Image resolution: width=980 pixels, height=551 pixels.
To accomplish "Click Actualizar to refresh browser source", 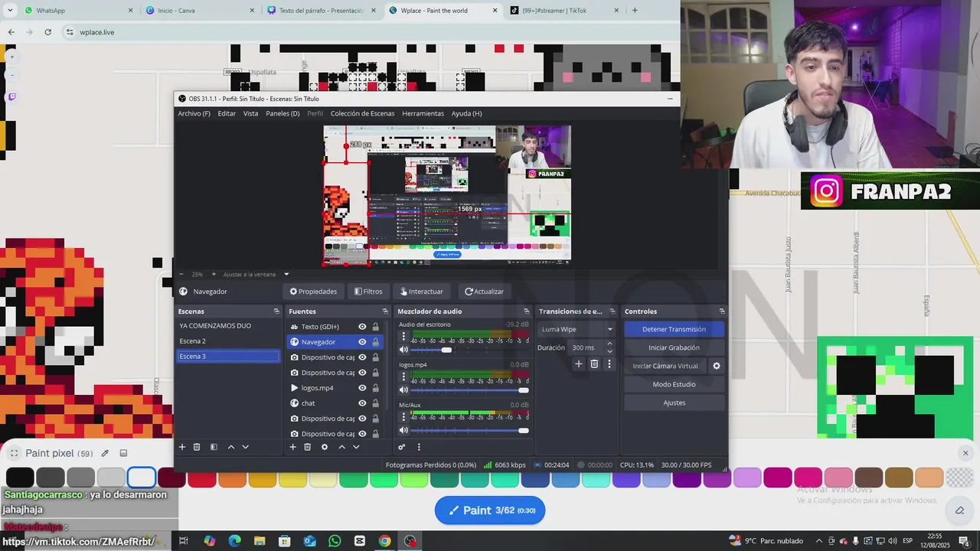I will point(484,292).
